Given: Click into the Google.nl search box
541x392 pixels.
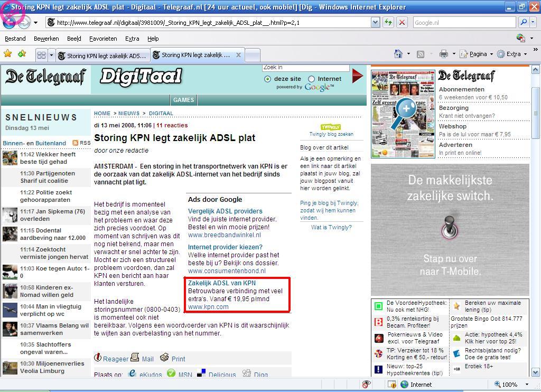Looking at the screenshot, I should (x=464, y=23).
